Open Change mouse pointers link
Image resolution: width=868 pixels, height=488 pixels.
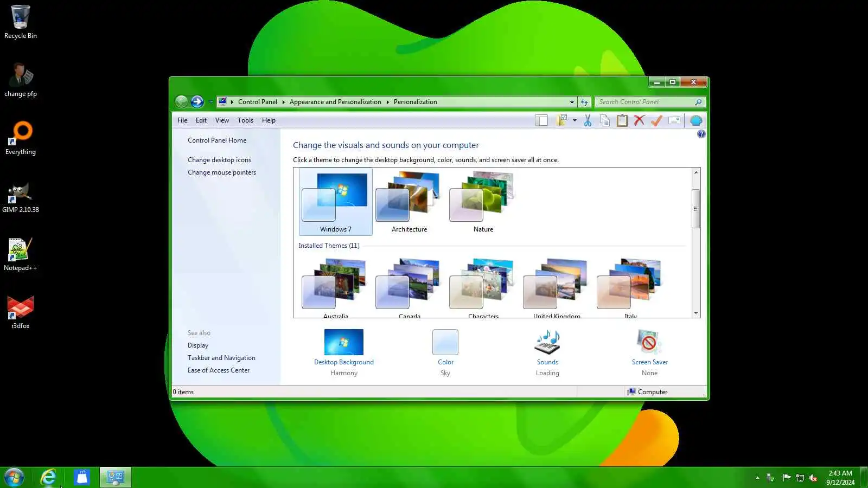click(222, 172)
